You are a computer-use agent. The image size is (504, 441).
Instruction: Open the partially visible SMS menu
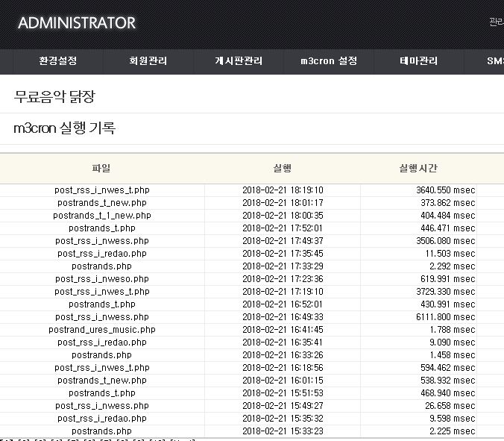494,61
